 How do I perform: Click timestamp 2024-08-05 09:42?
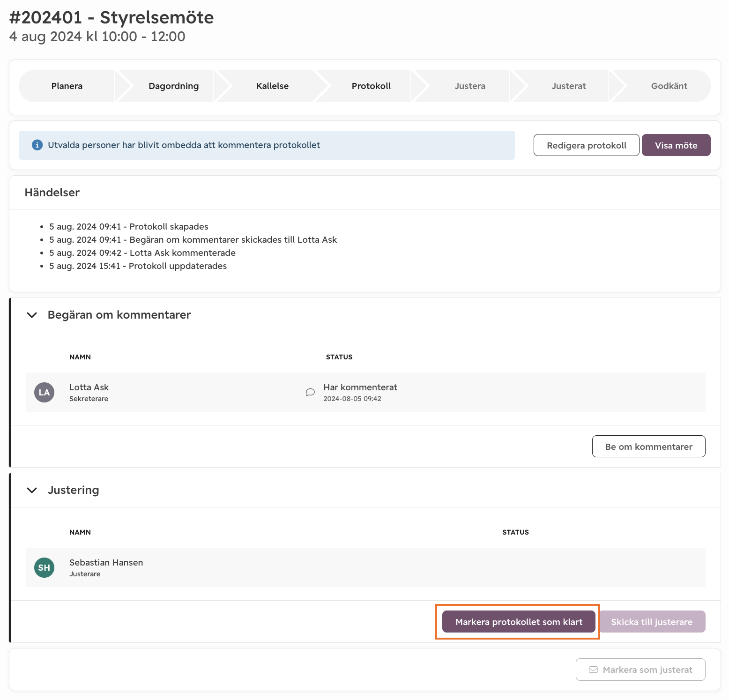click(x=352, y=399)
